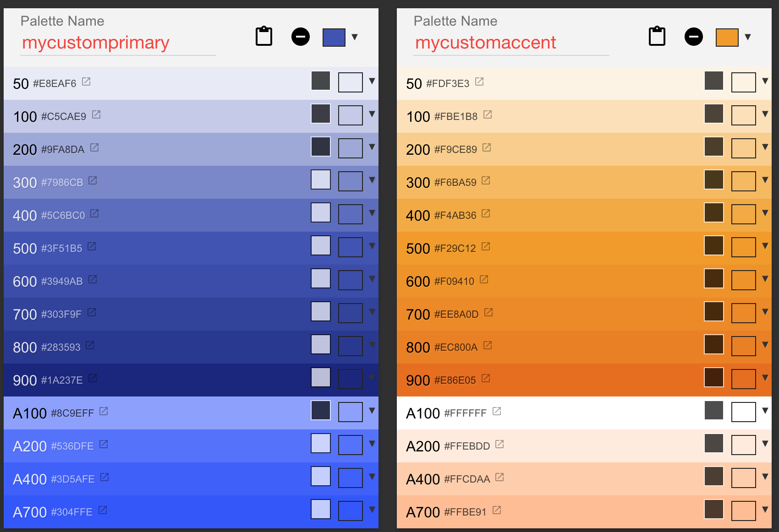The width and height of the screenshot is (779, 532).
Task: Remove the mycustomprimary palette with minus icon
Action: (301, 37)
